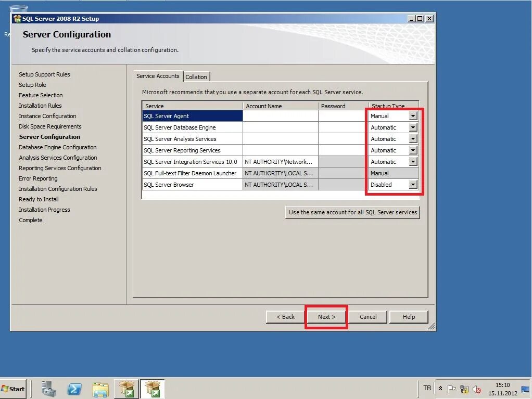Click the Account Name field for SQL Server Database Engine

click(x=281, y=127)
